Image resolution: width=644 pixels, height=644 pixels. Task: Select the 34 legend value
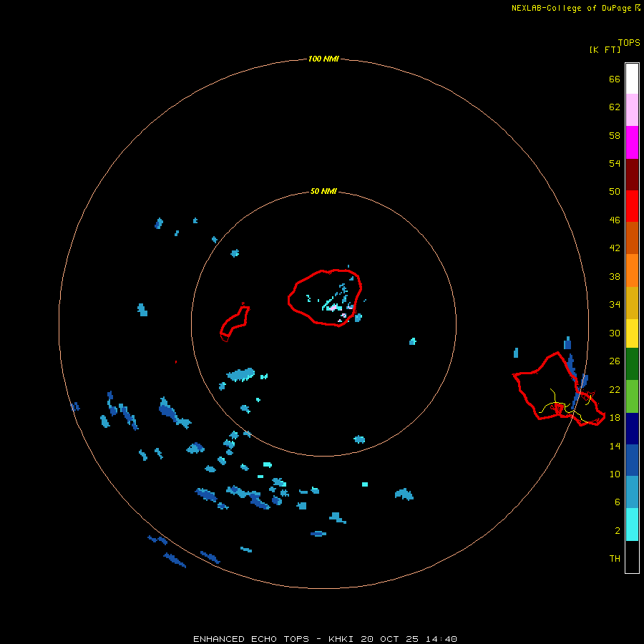coord(615,305)
